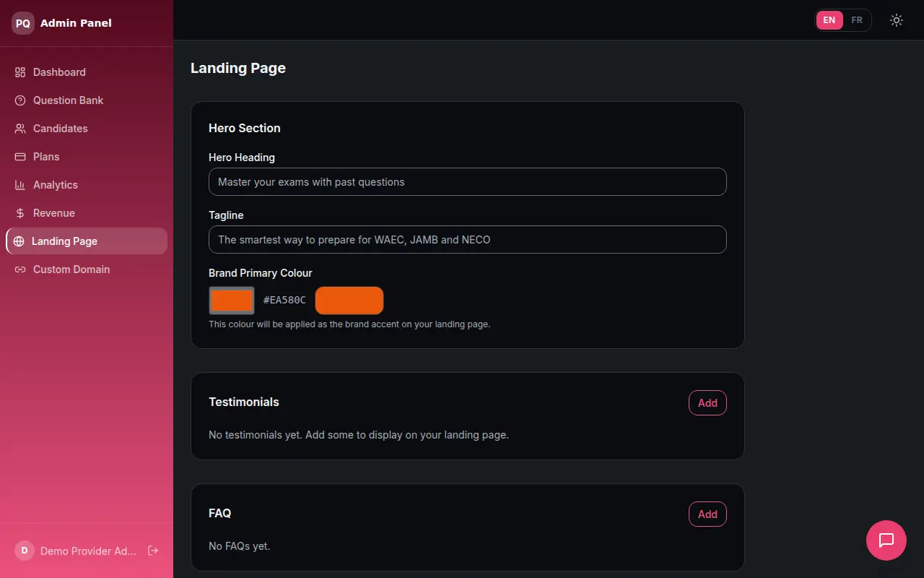Click the Tagline label
The image size is (924, 578).
pyautogui.click(x=226, y=215)
